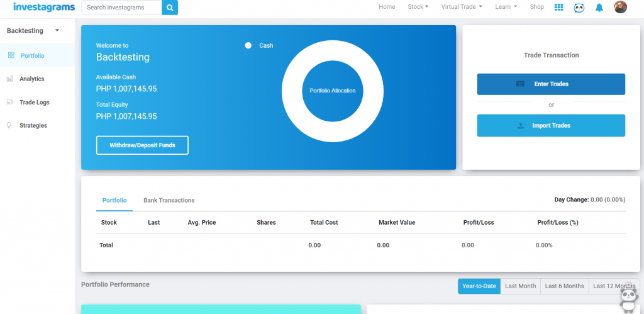
Task: Click the Trade Logs sidebar icon
Action: coord(10,102)
